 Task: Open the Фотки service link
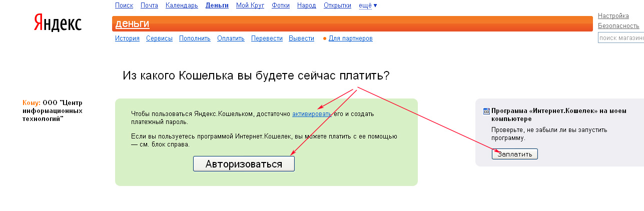[x=281, y=5]
